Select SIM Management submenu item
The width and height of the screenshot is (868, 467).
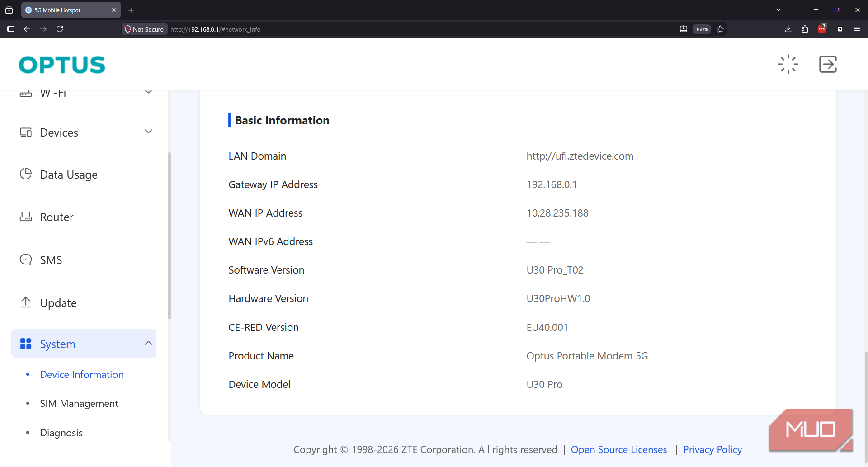point(79,403)
